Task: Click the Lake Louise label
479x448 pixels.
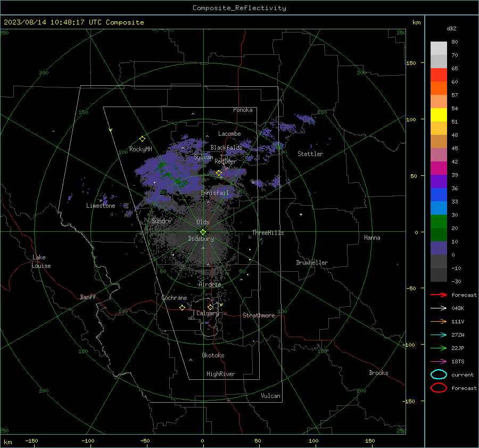Action: point(41,262)
